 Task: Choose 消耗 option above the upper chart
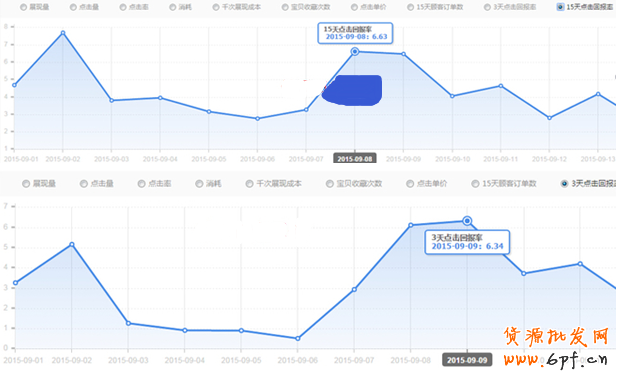pos(173,7)
